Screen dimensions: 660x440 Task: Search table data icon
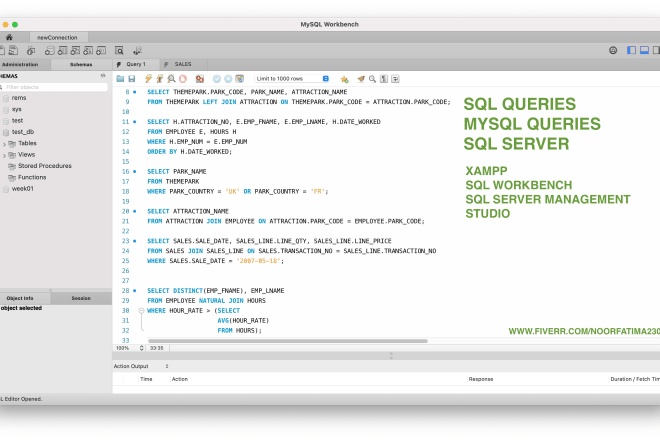(119, 51)
